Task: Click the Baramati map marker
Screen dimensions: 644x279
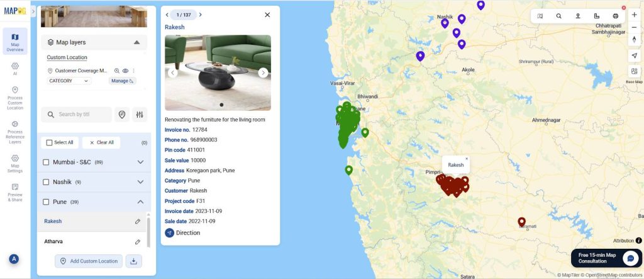Action: pyautogui.click(x=521, y=222)
